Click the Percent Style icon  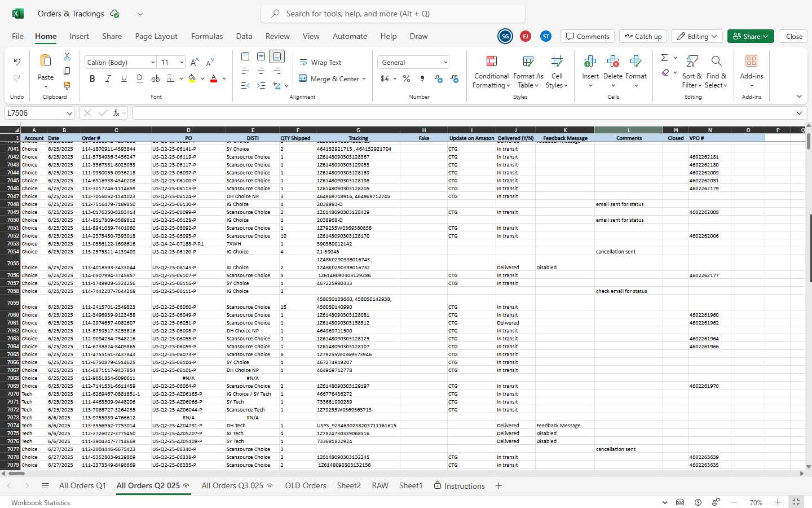[407, 78]
